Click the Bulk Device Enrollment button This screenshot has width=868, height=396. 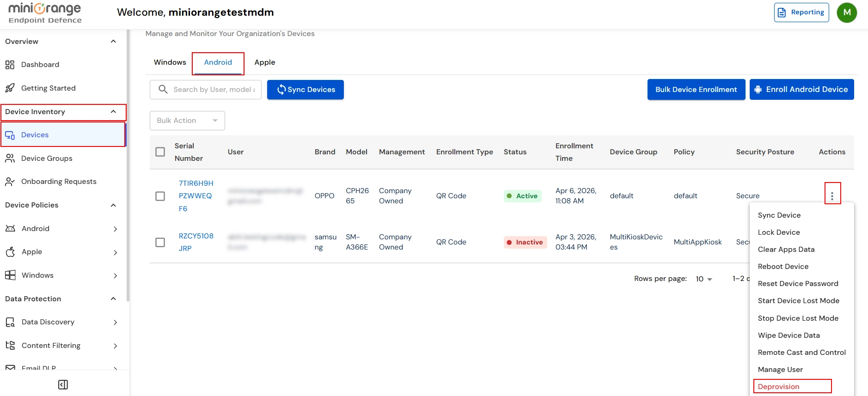click(696, 90)
